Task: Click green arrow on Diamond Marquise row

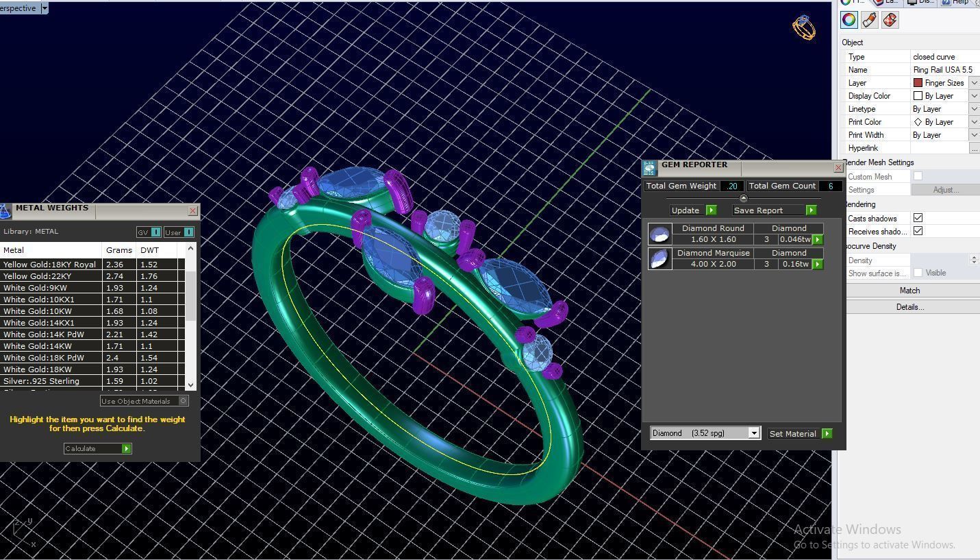Action: click(817, 264)
